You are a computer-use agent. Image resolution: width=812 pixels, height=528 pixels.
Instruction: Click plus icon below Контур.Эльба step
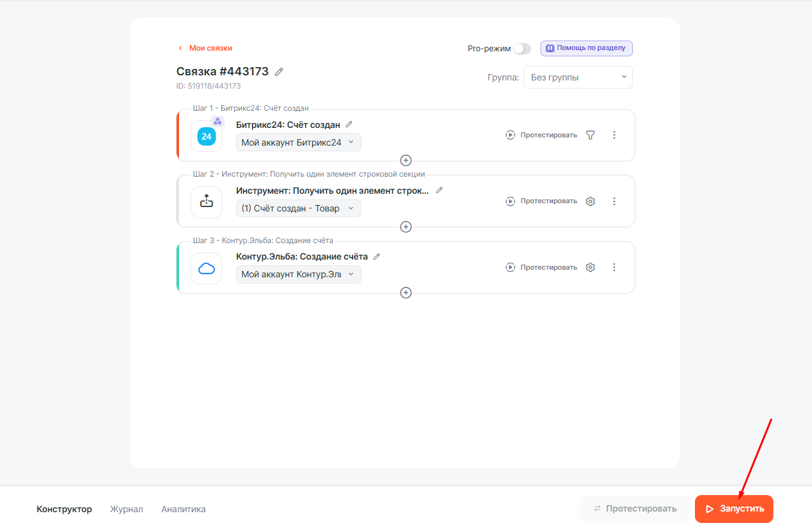click(x=406, y=292)
